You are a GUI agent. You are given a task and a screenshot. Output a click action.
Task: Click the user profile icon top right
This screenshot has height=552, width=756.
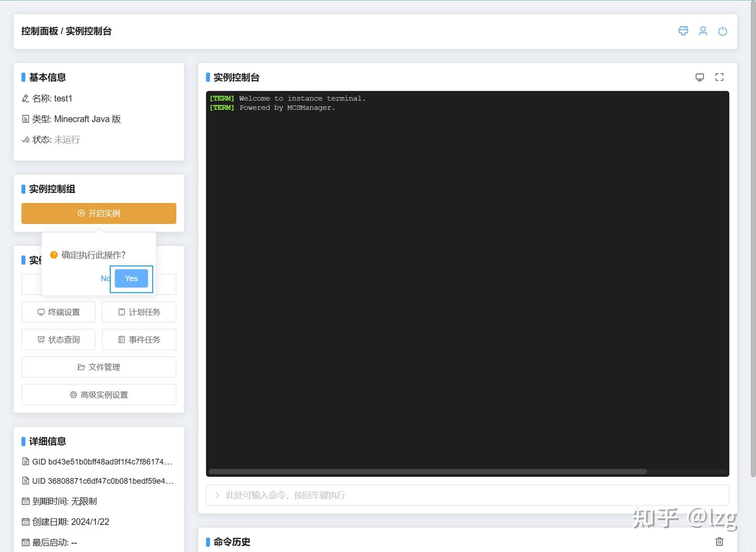[x=703, y=31]
